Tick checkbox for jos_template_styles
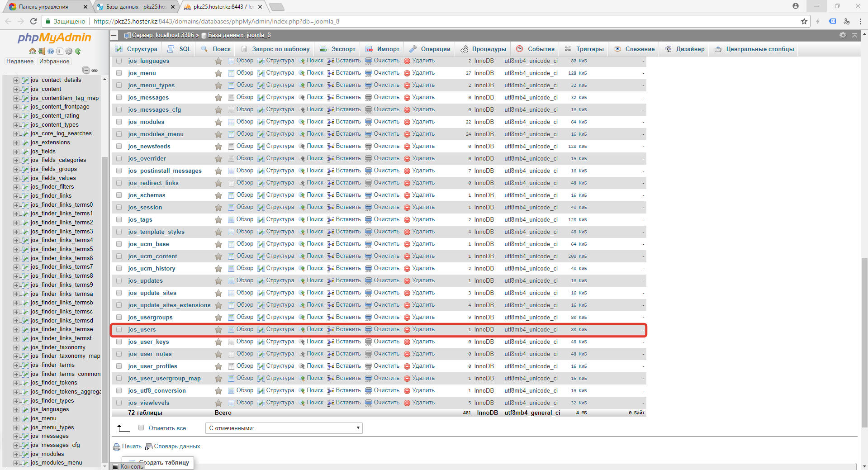The image size is (868, 470). 119,232
